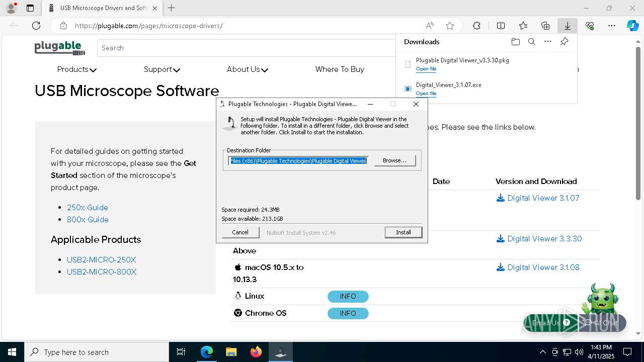Open the browser profile icon

[x=11, y=8]
